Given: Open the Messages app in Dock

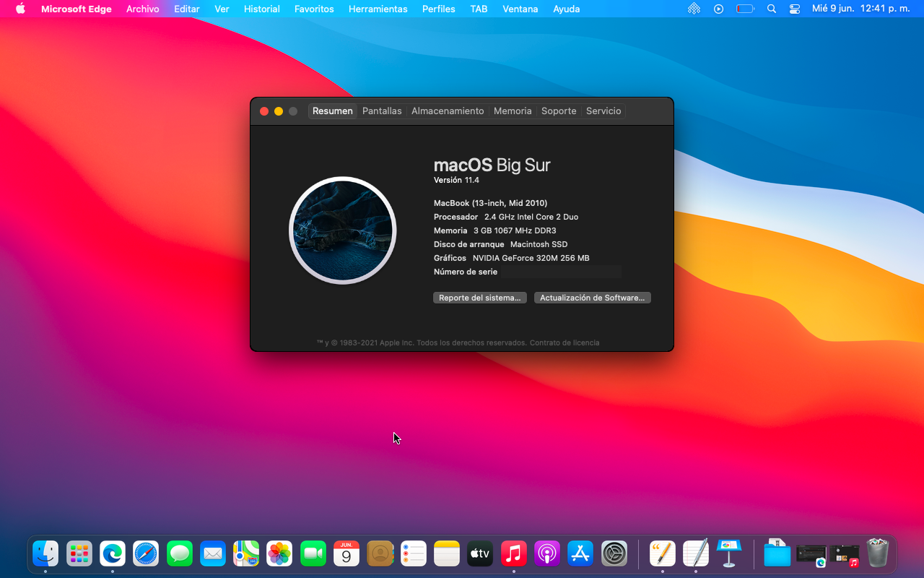Looking at the screenshot, I should (x=180, y=554).
